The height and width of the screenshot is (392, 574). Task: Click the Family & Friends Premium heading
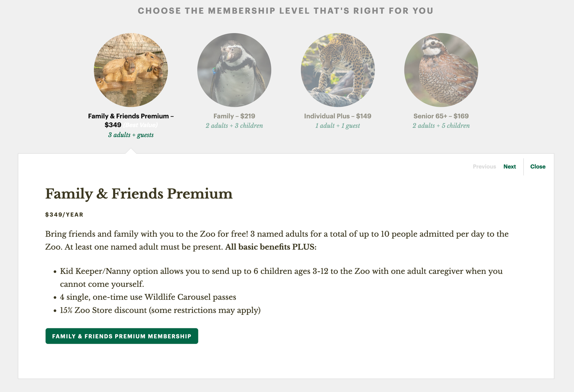pyautogui.click(x=139, y=194)
